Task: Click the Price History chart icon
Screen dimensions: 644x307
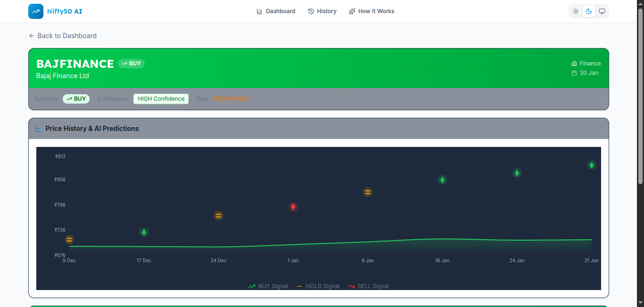Action: click(38, 129)
